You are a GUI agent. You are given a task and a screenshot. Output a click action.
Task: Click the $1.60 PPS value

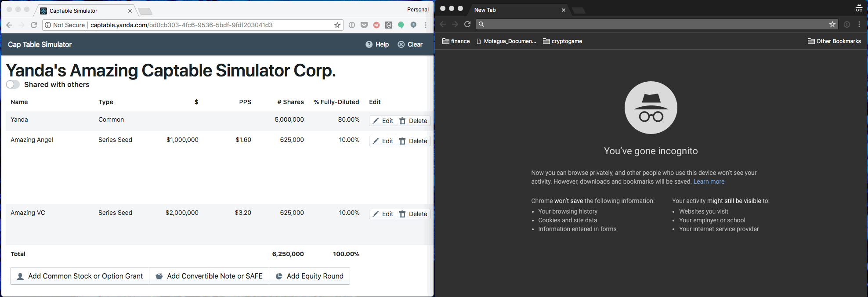243,140
